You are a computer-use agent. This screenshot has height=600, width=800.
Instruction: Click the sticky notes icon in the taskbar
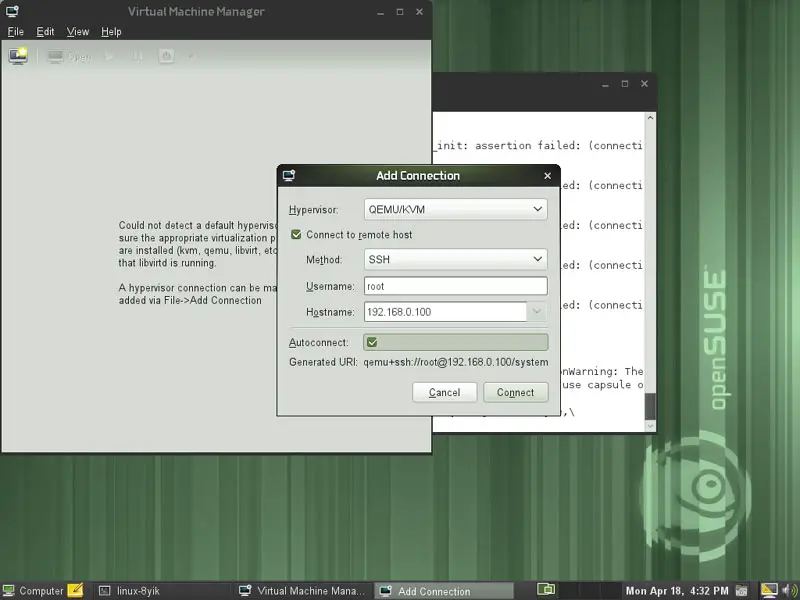coord(75,591)
